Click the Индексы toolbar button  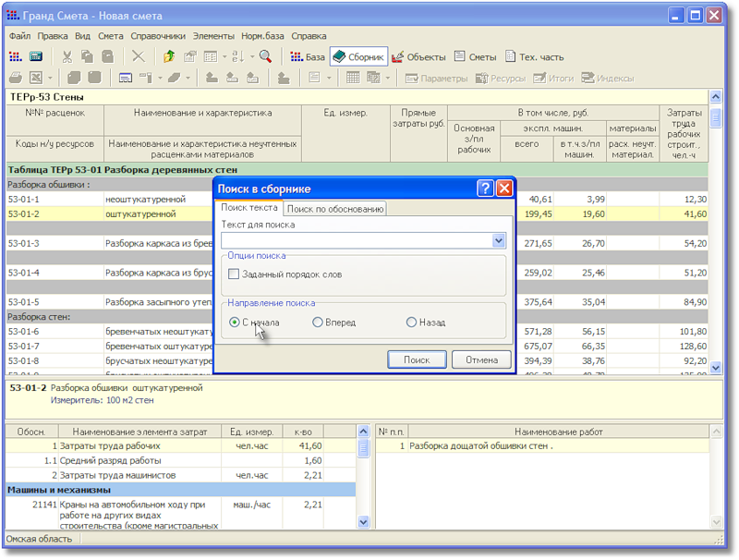tap(608, 79)
